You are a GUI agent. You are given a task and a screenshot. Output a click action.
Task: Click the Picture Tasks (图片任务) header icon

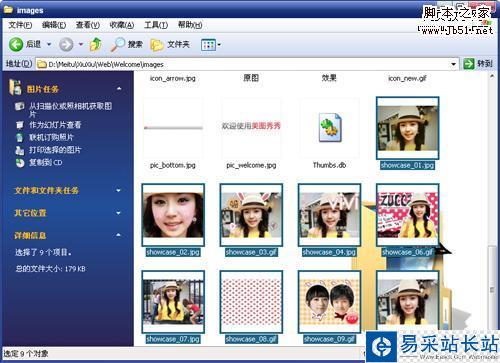point(15,87)
